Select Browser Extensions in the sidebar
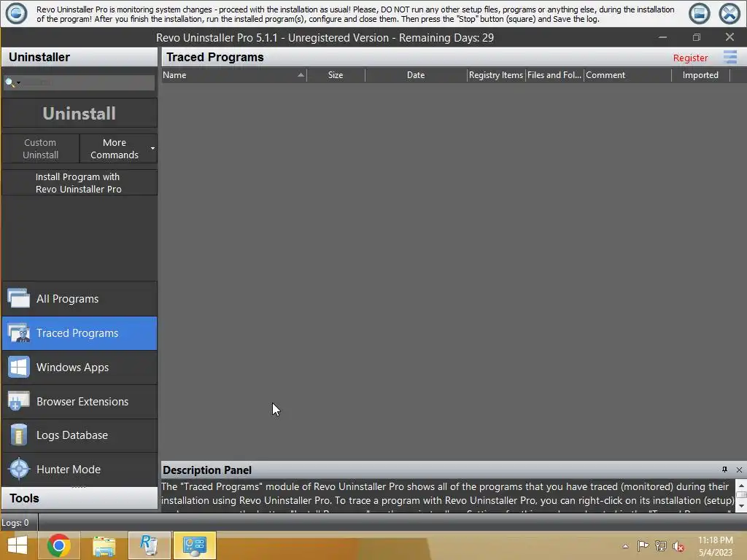Screen dimensions: 747x560 (79, 402)
